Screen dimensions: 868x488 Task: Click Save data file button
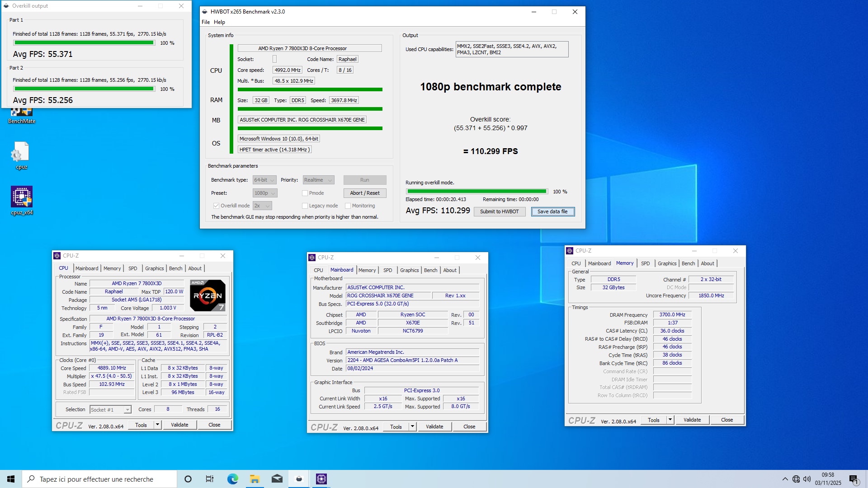(552, 211)
